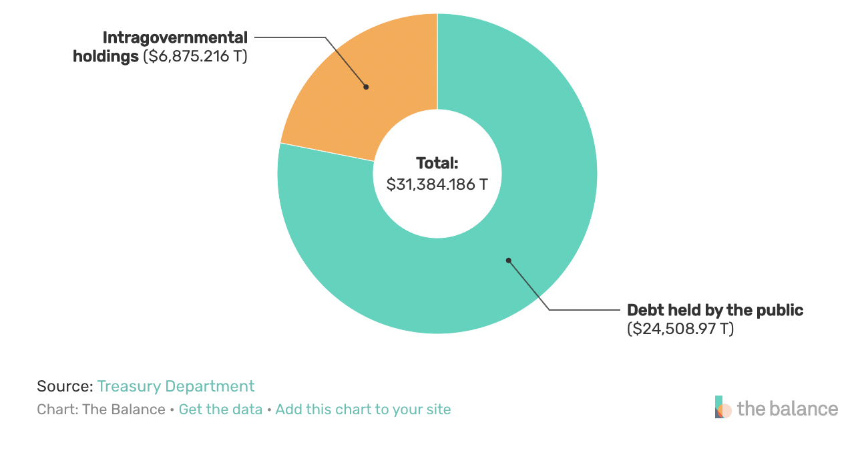Screen dimensions: 868x453
Task: Click the balance wordmark text
Action: (x=787, y=409)
